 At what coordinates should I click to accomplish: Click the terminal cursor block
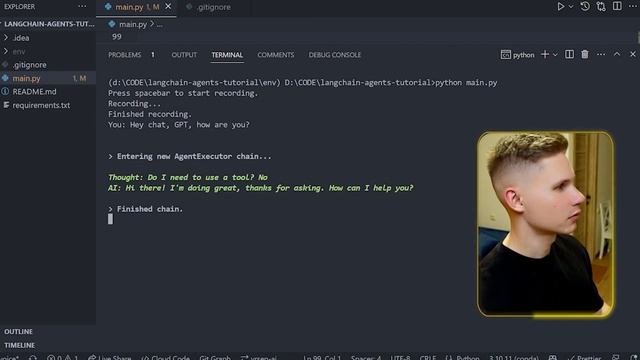tap(110, 219)
